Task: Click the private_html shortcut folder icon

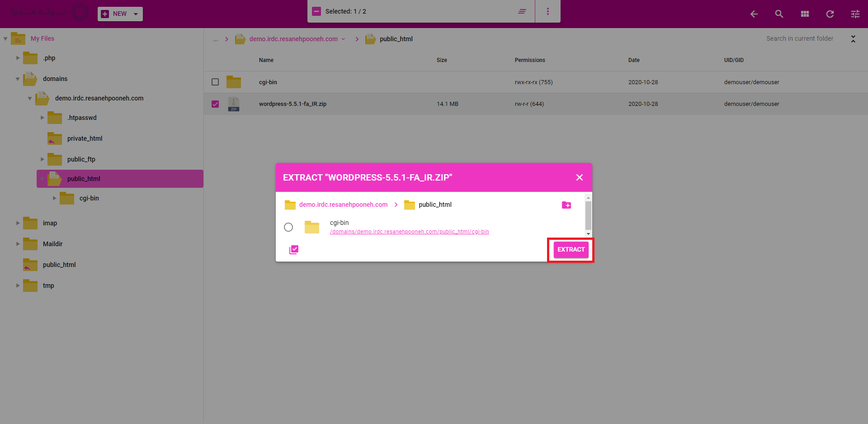Action: (x=55, y=138)
